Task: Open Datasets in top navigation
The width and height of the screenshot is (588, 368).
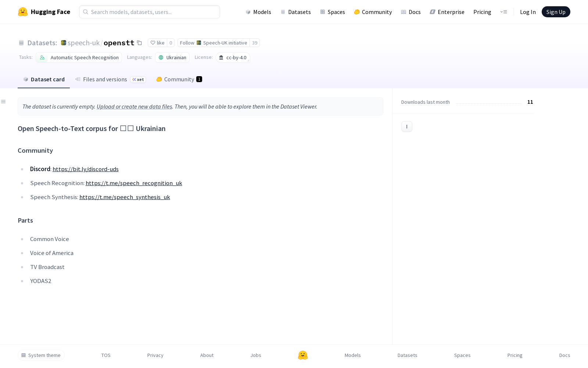Action: point(295,12)
